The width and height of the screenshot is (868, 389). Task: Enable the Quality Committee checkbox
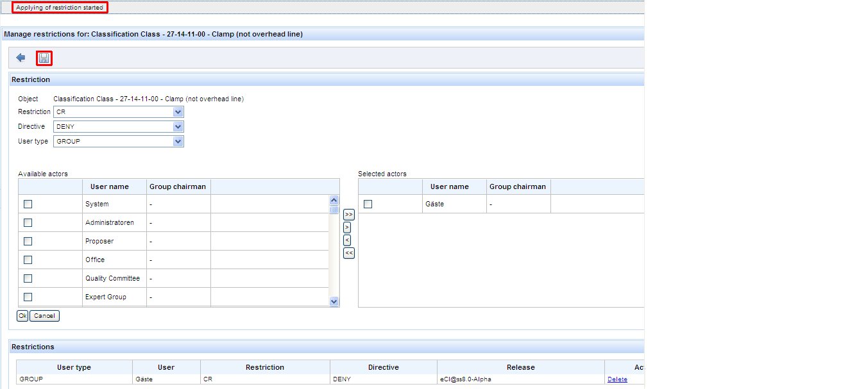coord(28,279)
